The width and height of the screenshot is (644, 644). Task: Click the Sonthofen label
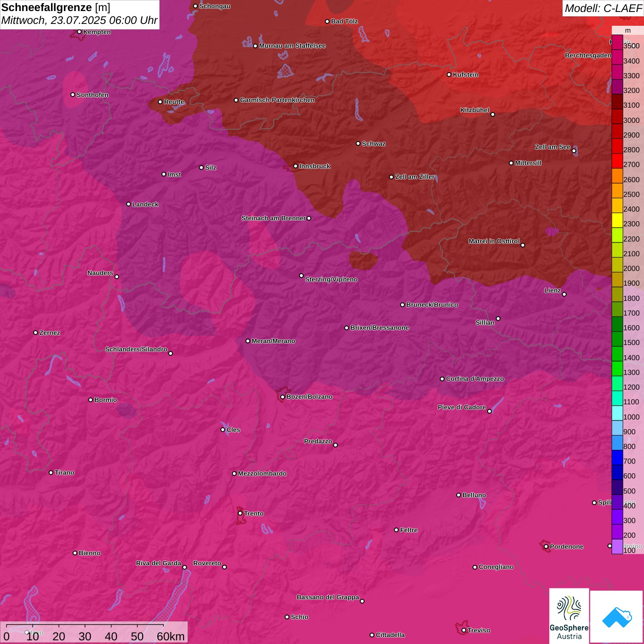92,95
